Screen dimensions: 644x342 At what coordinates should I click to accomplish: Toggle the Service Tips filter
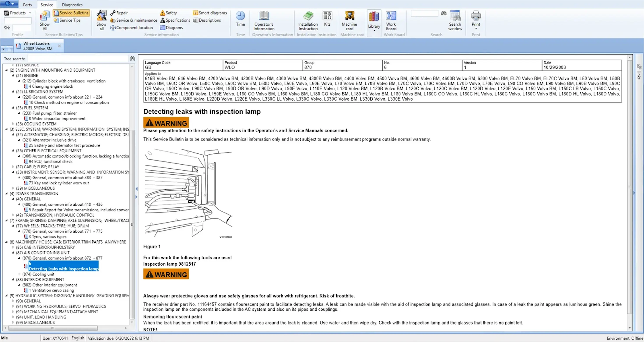click(x=67, y=20)
